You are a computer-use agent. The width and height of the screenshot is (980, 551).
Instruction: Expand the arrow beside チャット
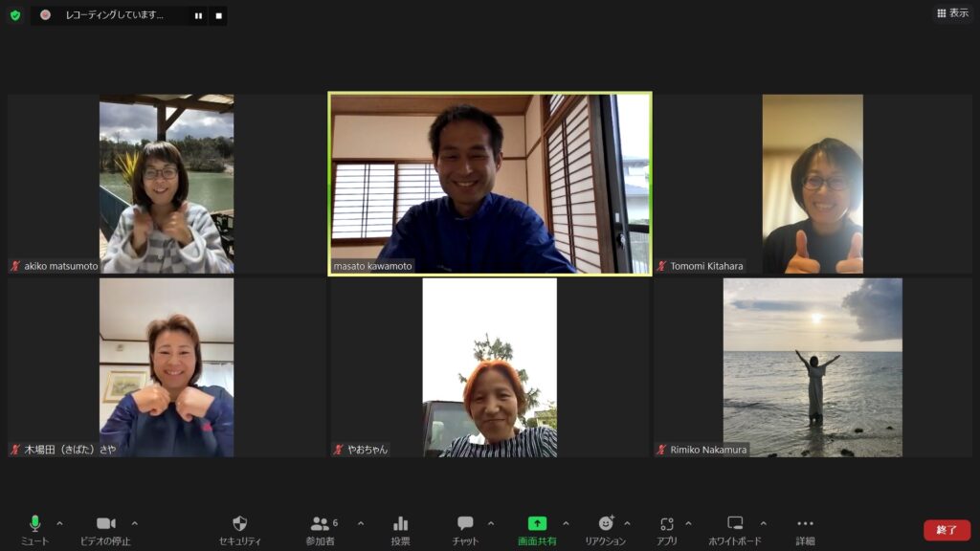(491, 523)
